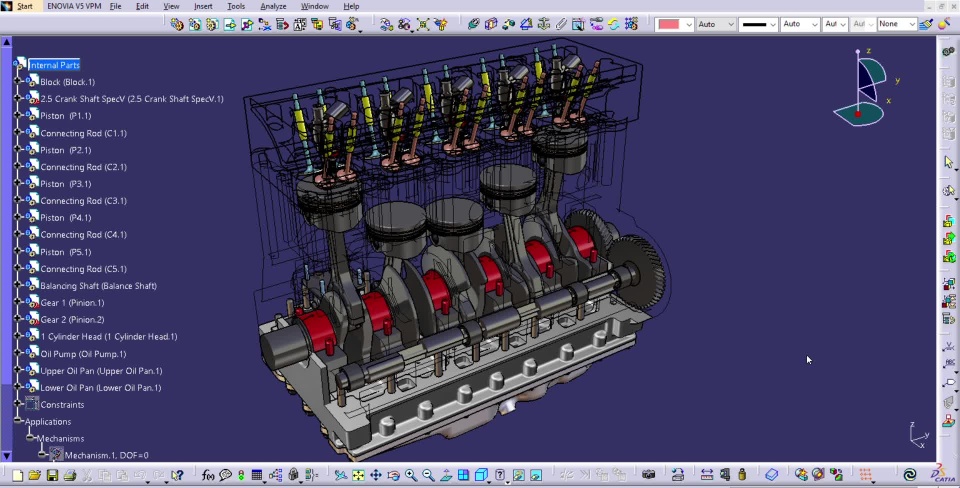Select Piston (P1.1) in the tree
Image resolution: width=960 pixels, height=488 pixels.
click(65, 116)
